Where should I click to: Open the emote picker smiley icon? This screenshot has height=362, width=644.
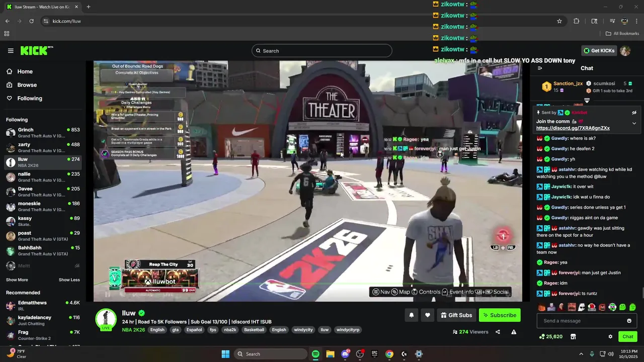[x=629, y=321]
